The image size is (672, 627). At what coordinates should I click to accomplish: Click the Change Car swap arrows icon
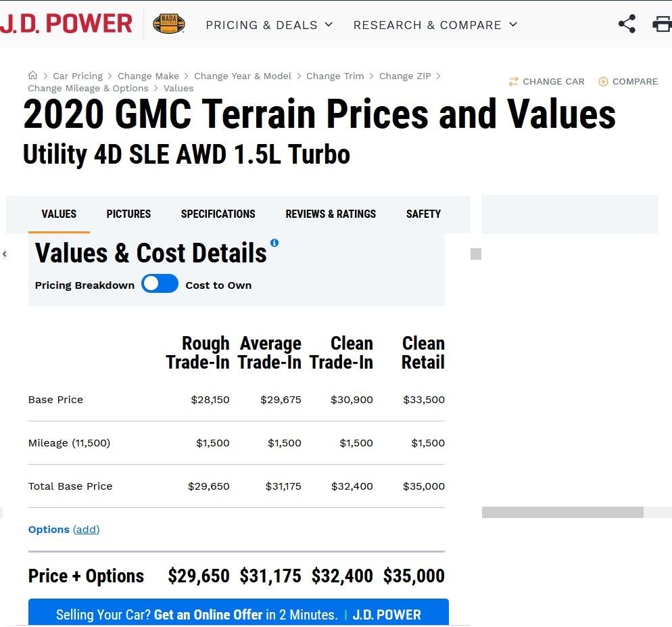click(x=513, y=81)
